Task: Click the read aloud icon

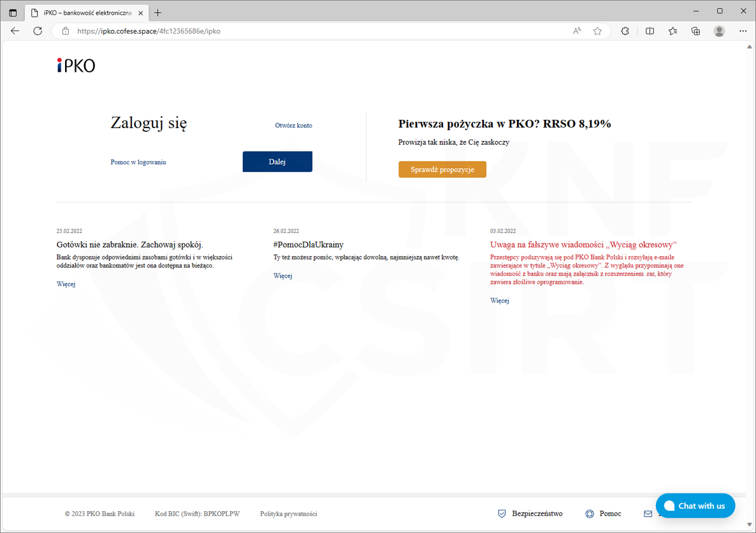Action: 577,31
